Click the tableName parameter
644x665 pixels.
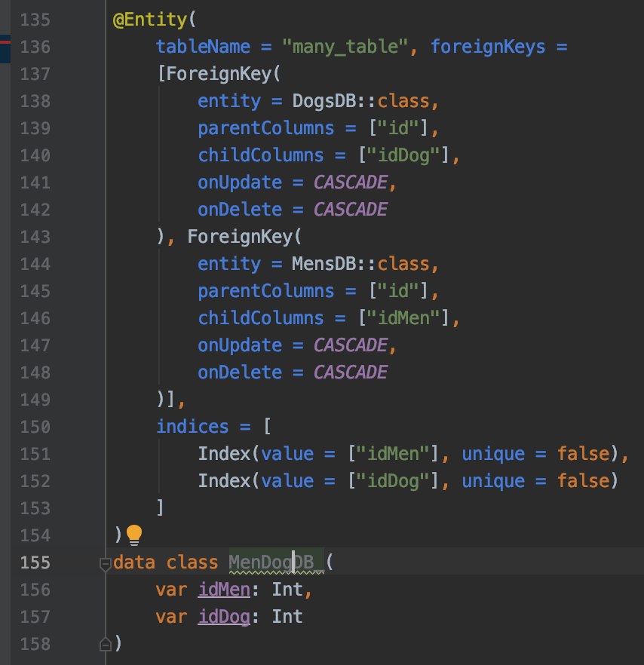[203, 47]
